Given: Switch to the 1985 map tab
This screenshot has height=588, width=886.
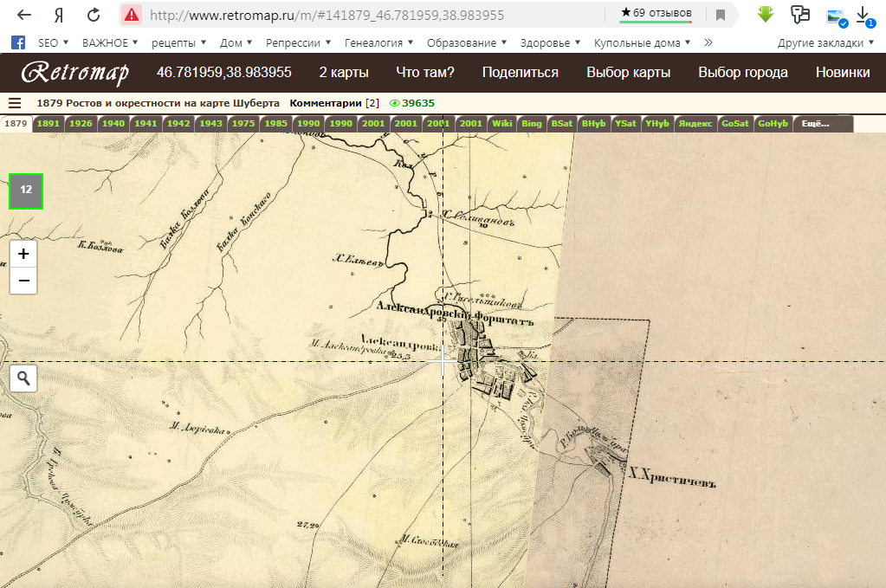Looking at the screenshot, I should click(275, 124).
